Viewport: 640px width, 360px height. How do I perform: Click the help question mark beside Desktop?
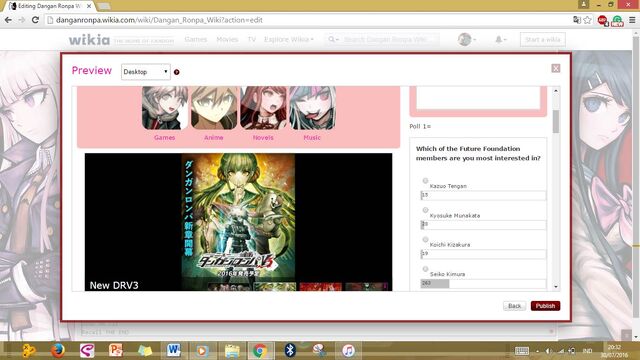point(177,72)
